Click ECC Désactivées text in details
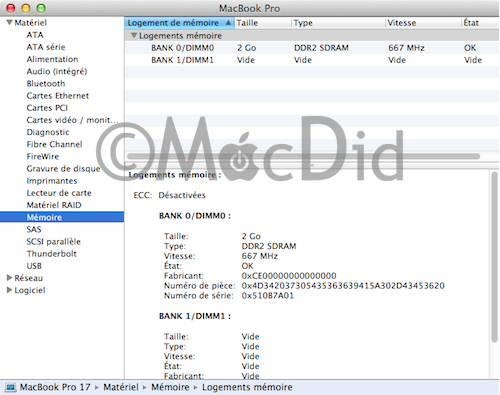 (x=170, y=195)
